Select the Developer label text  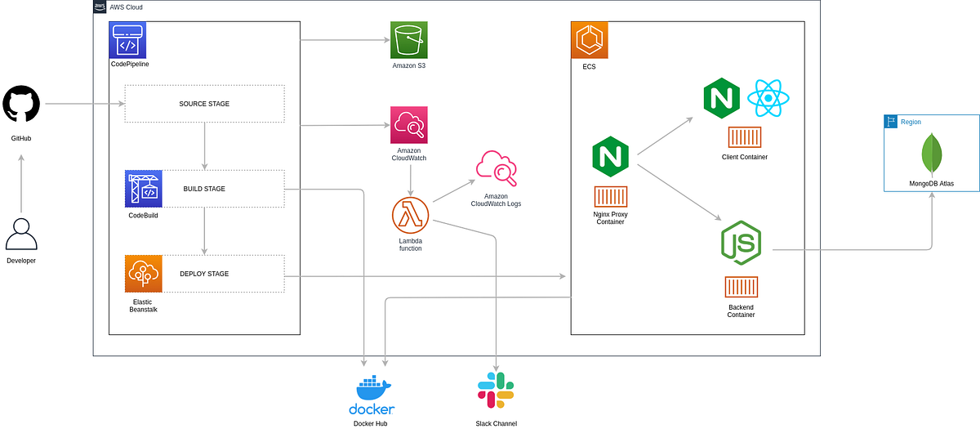(21, 261)
